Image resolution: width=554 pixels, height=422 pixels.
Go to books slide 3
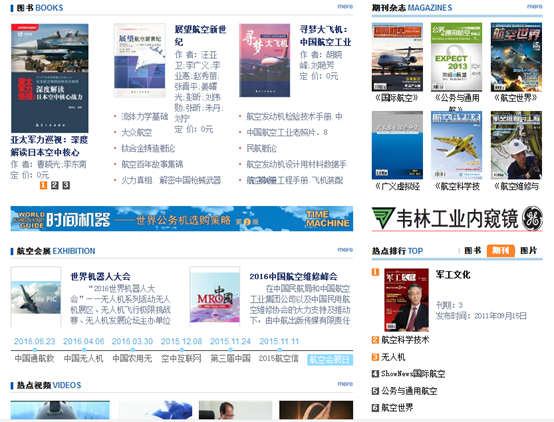(x=66, y=185)
